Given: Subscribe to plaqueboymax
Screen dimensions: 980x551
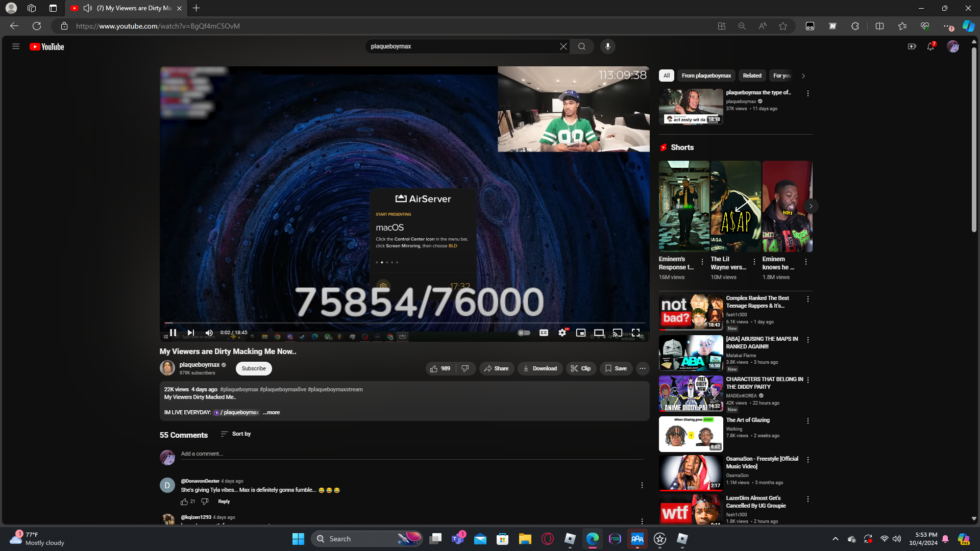Looking at the screenshot, I should [x=254, y=368].
